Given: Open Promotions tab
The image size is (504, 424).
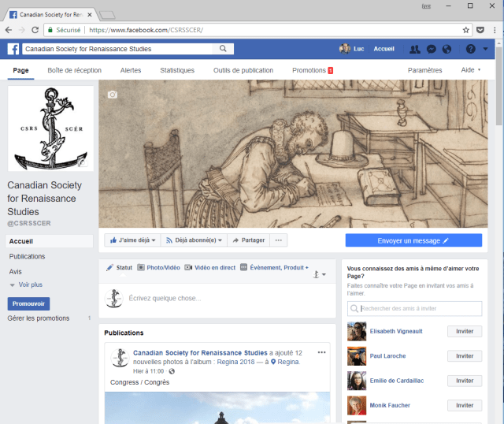Looking at the screenshot, I should [313, 70].
